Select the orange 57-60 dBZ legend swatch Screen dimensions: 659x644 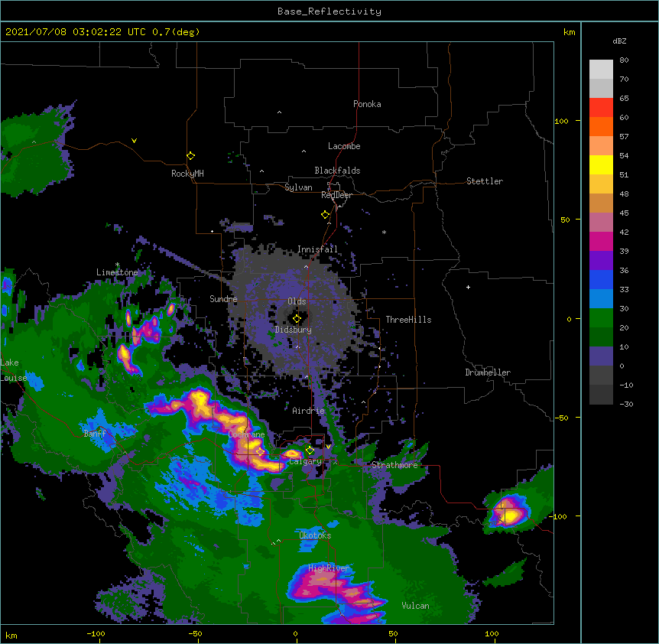(601, 126)
